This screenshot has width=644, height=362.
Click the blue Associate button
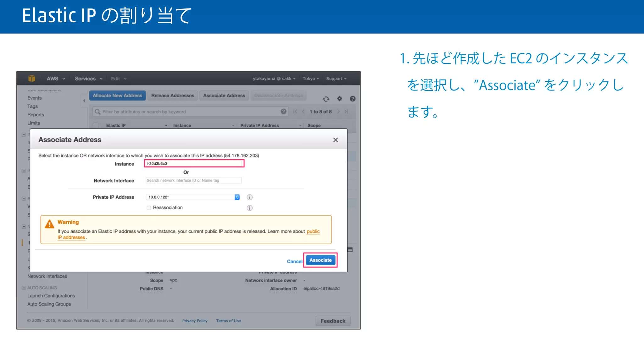tap(320, 260)
